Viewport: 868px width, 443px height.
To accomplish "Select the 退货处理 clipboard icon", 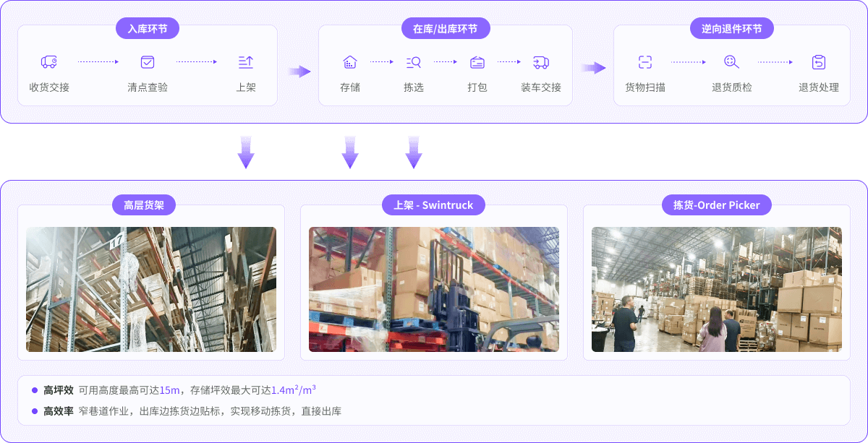I will 819,62.
